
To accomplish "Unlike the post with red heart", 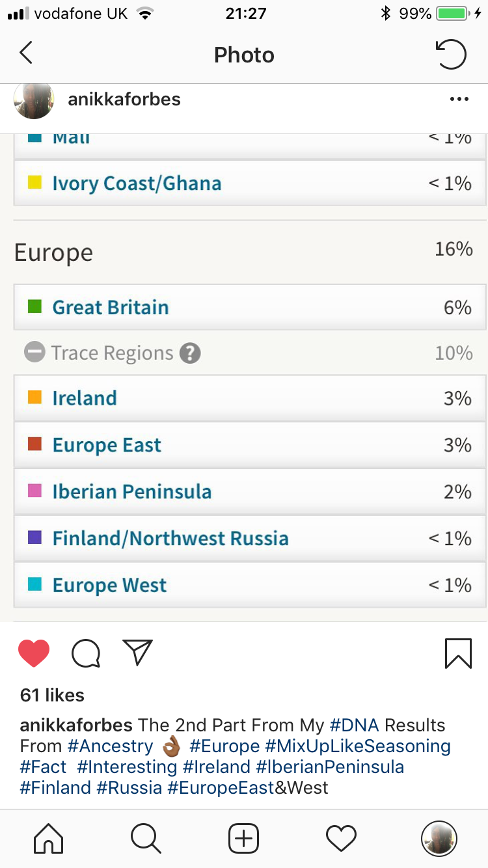I will 34,653.
